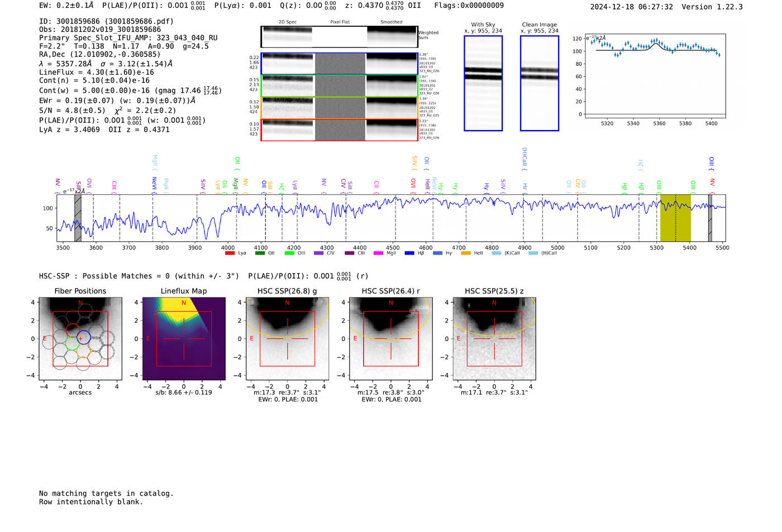
Task: Click the purple CIV legend swatch
Action: [319, 253]
